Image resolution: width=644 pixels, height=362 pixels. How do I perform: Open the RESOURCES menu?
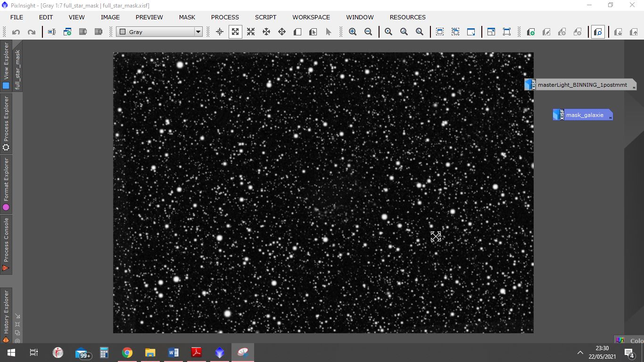[x=408, y=17]
